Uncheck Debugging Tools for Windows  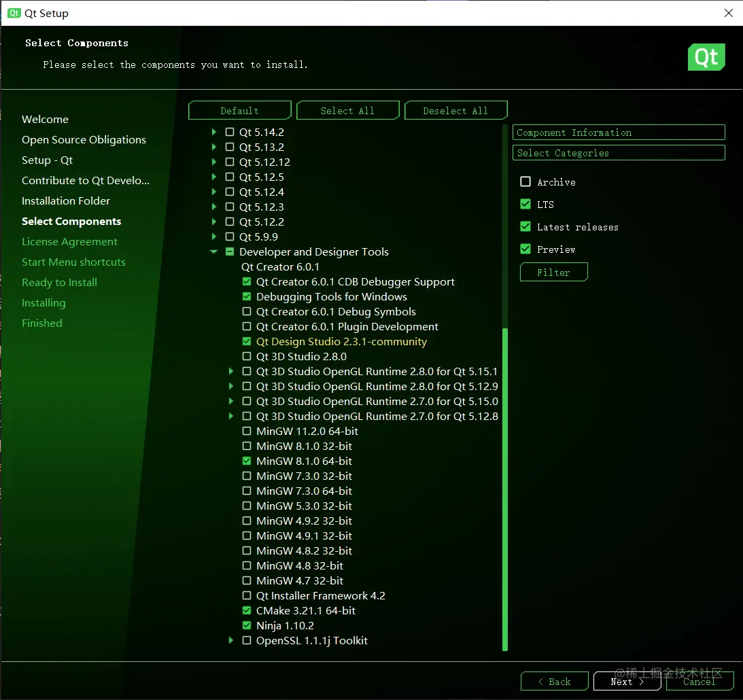247,296
